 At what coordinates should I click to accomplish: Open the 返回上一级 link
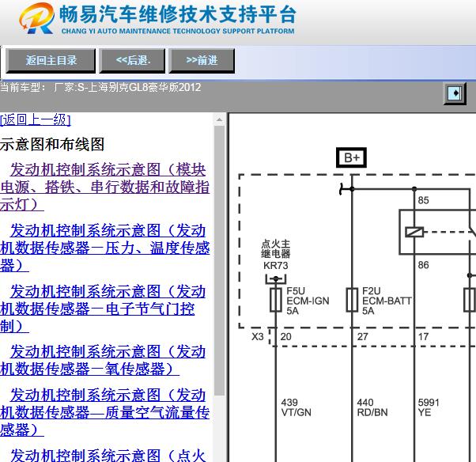tap(36, 120)
